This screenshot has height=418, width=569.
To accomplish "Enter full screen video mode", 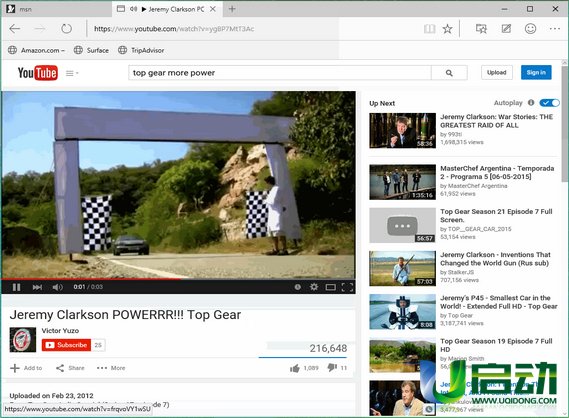I will (x=347, y=287).
